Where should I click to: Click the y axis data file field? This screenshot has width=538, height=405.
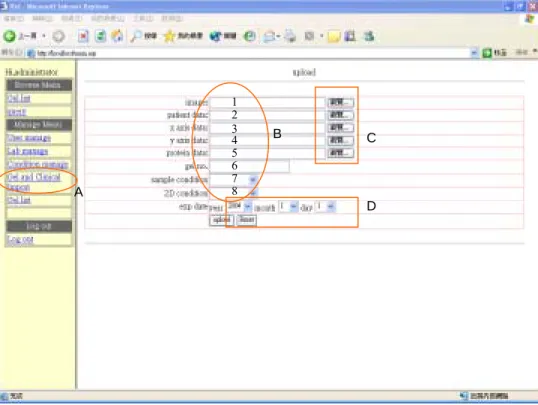point(267,140)
